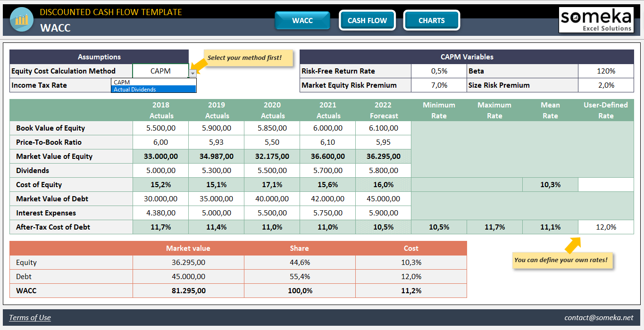Image resolution: width=644 pixels, height=330 pixels.
Task: Click the Size Risk Premium value 2,0%
Action: (606, 85)
